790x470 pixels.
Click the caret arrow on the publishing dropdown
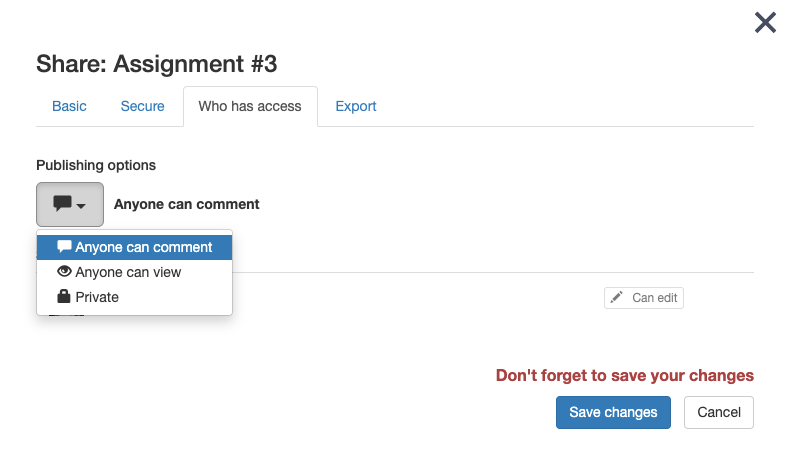coord(81,205)
